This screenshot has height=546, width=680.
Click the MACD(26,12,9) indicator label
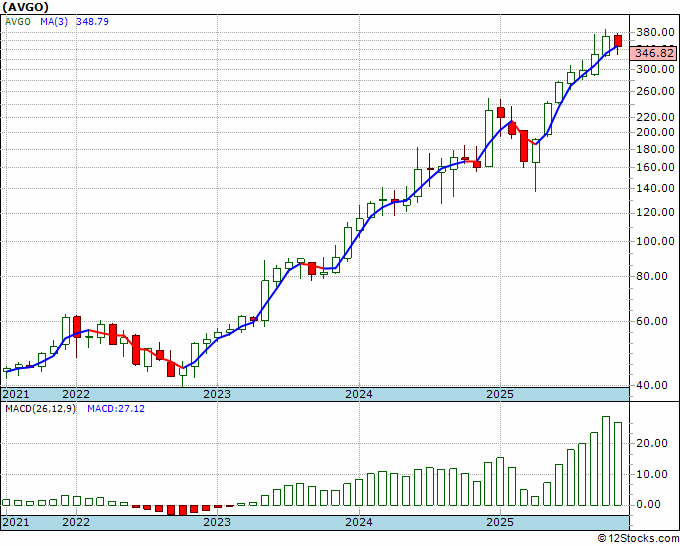coord(40,409)
